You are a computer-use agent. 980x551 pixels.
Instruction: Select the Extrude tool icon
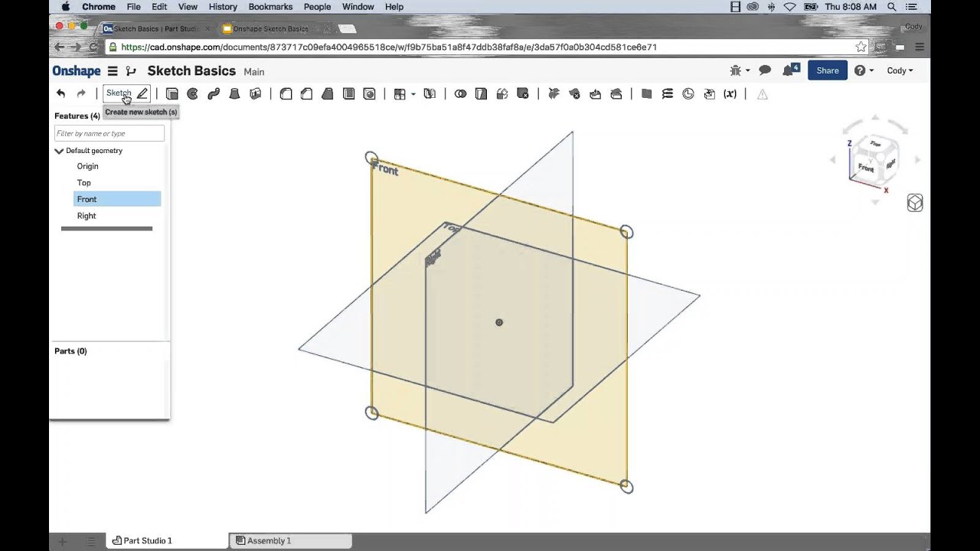[172, 94]
